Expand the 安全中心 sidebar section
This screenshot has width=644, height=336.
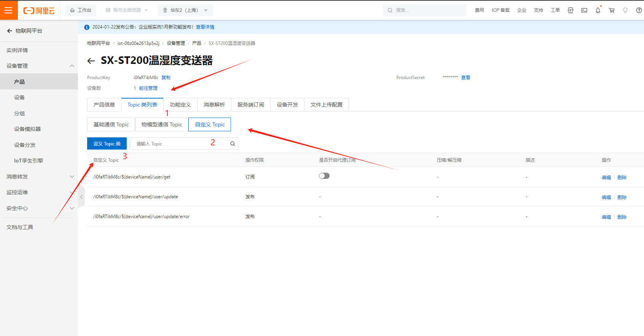pyautogui.click(x=72, y=208)
